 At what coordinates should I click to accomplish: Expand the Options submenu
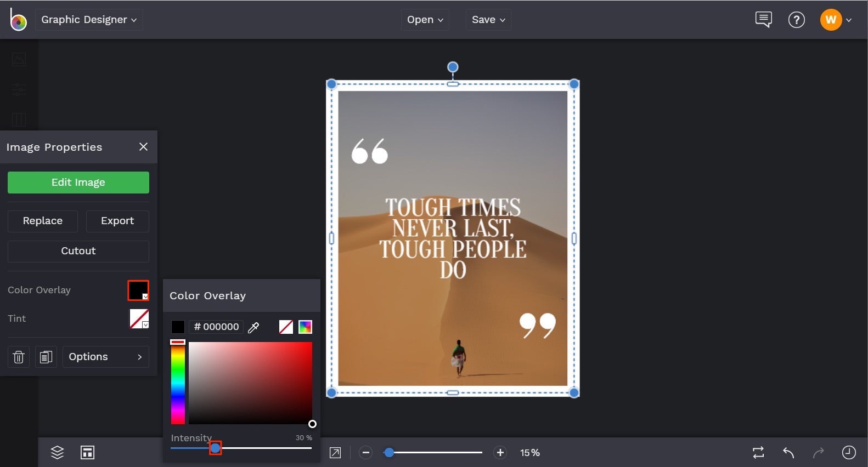pyautogui.click(x=105, y=357)
